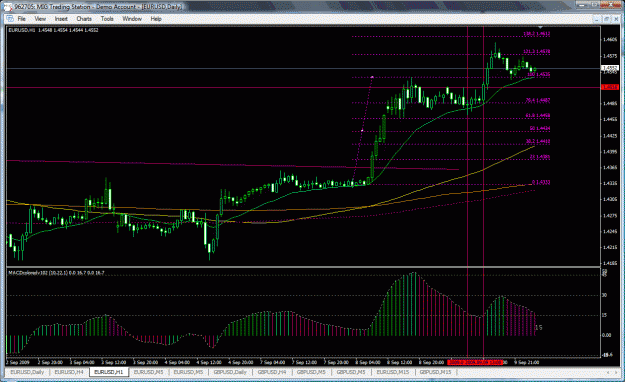Click the chart shift triangle marker at top
This screenshot has height=382, width=625.
(x=540, y=27)
